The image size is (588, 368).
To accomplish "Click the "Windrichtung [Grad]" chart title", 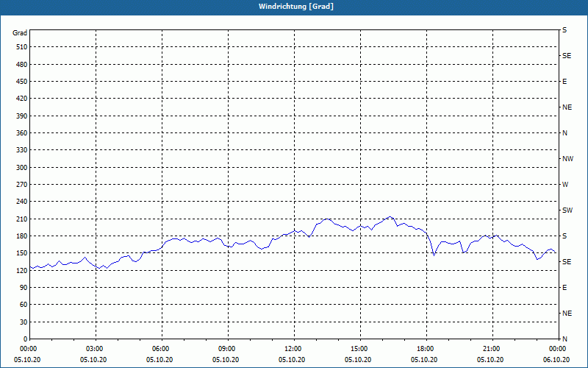I will coord(296,7).
